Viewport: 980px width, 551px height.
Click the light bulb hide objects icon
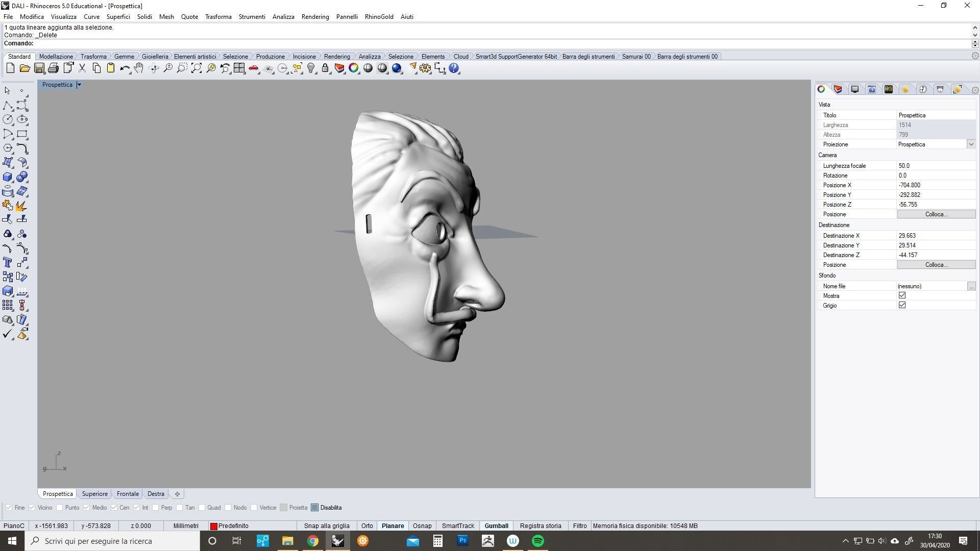pos(311,68)
